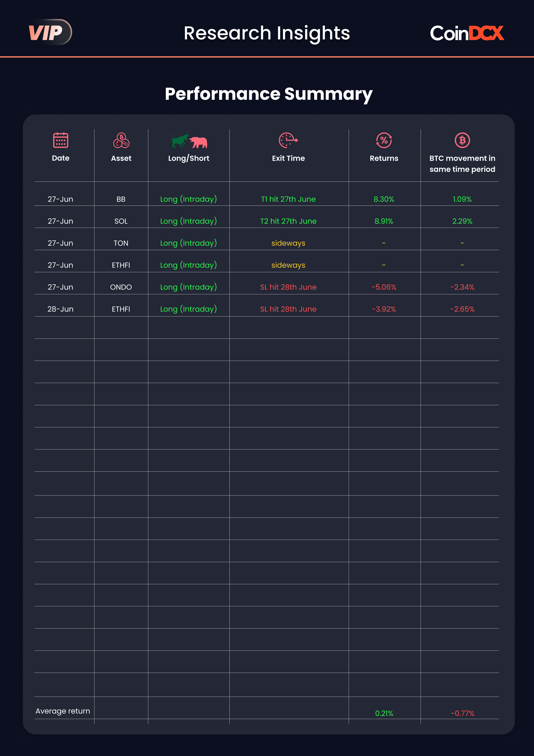The width and height of the screenshot is (534, 756).
Task: Click the calendar icon above Date
Action: click(61, 140)
